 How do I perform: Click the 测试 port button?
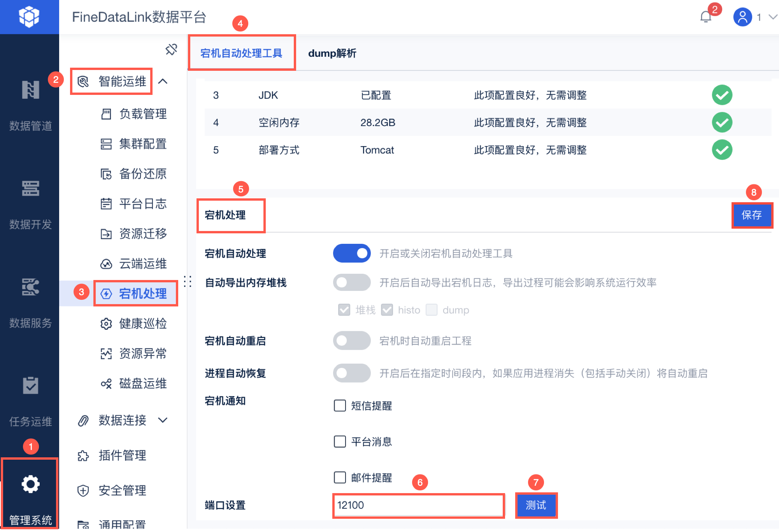click(536, 505)
